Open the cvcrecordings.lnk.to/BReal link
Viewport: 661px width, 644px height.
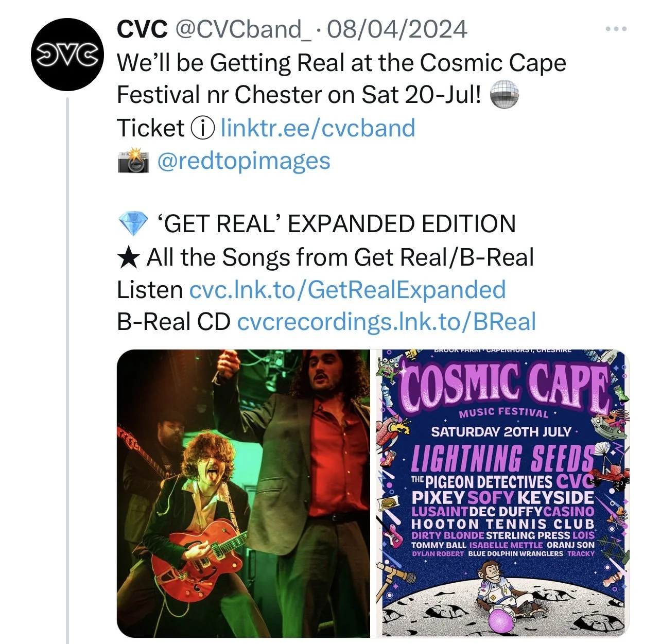click(x=386, y=322)
